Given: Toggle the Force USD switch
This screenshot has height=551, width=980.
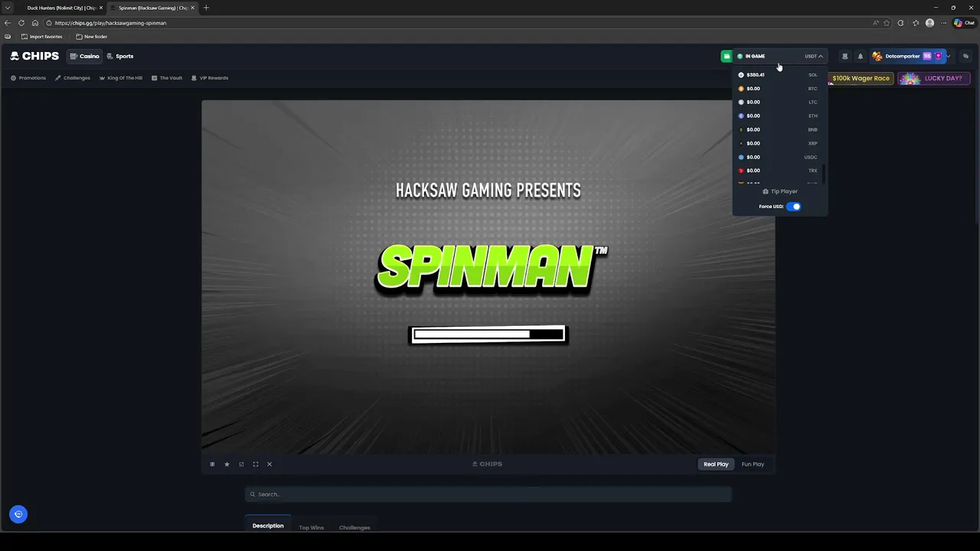Looking at the screenshot, I should point(794,207).
